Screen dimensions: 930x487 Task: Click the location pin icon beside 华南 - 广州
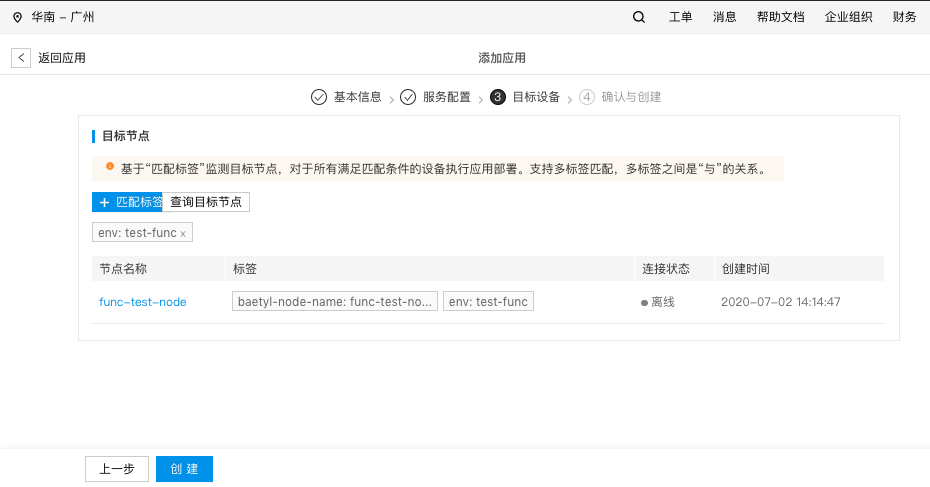click(18, 17)
